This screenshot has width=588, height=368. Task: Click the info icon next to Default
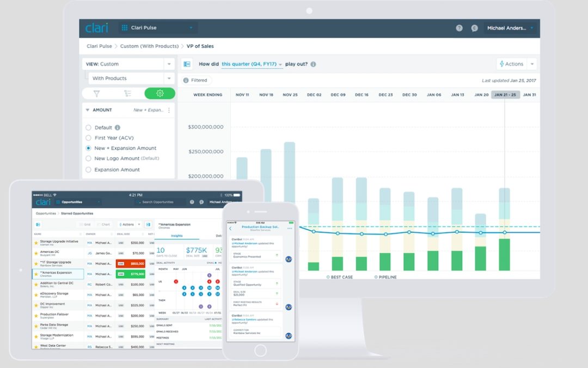coord(118,128)
